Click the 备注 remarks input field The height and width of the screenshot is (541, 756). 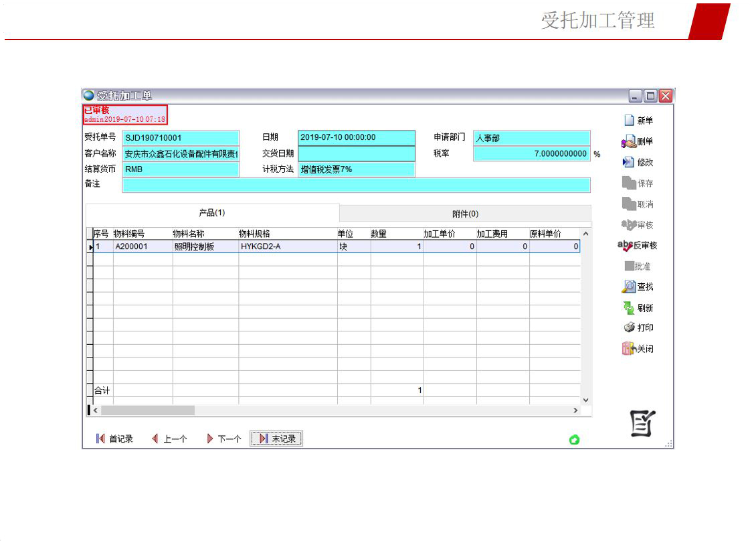[x=356, y=185]
